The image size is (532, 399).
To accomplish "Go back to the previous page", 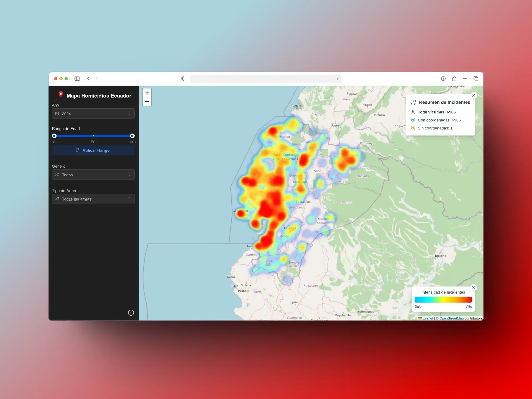I will [x=88, y=79].
